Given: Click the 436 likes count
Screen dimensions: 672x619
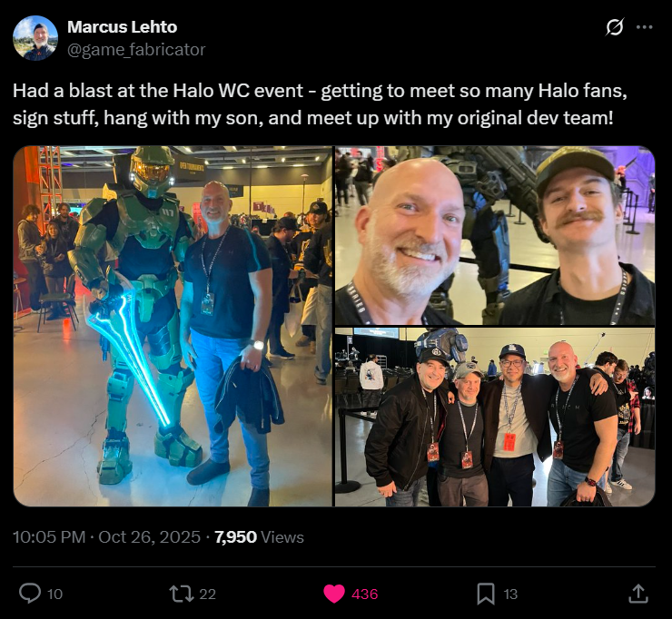Looking at the screenshot, I should (365, 594).
